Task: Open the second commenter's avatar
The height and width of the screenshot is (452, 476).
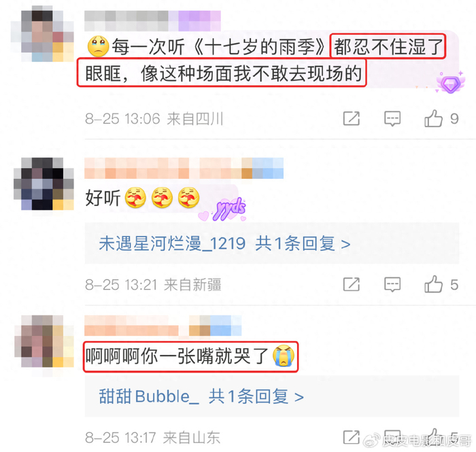Action: coord(44,184)
